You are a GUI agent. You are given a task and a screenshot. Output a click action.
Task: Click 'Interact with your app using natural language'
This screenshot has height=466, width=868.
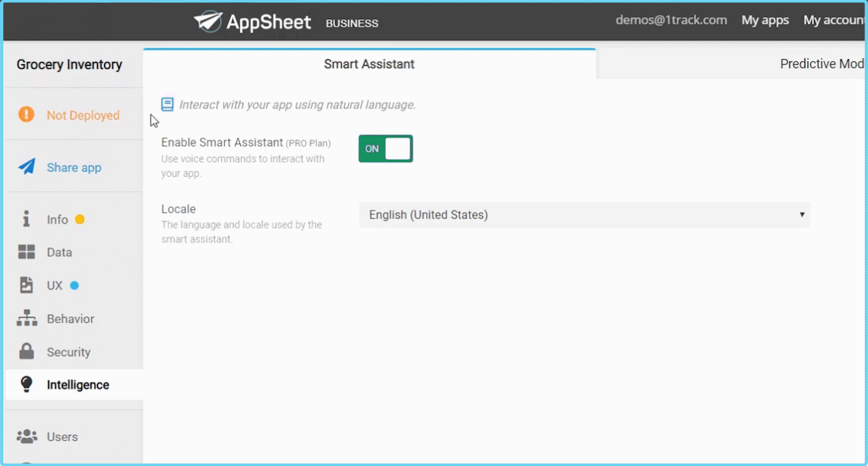click(x=298, y=105)
